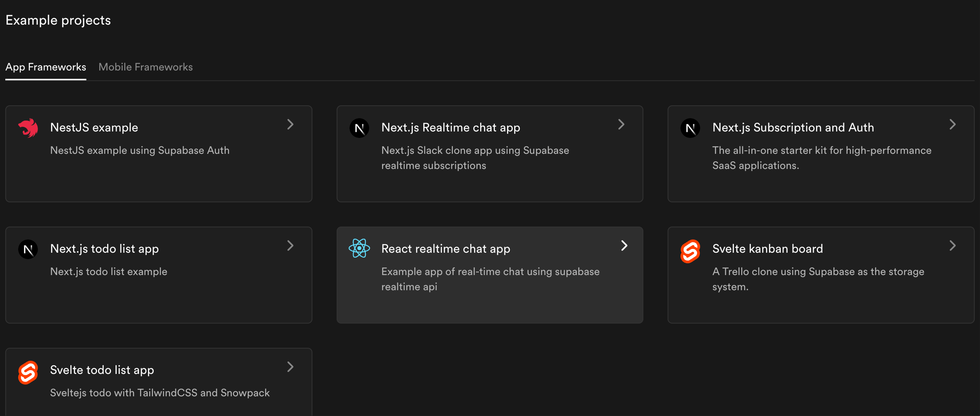Switch to the Mobile Frameworks tab

click(146, 67)
